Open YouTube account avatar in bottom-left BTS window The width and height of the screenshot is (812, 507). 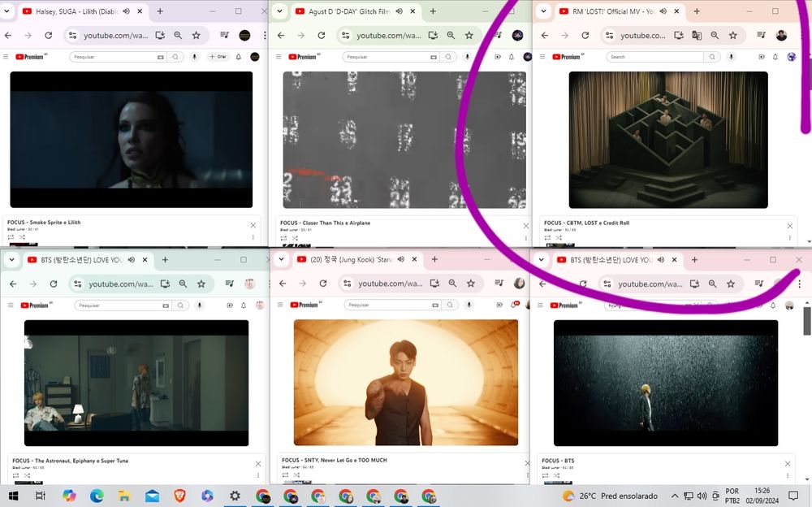pos(260,305)
